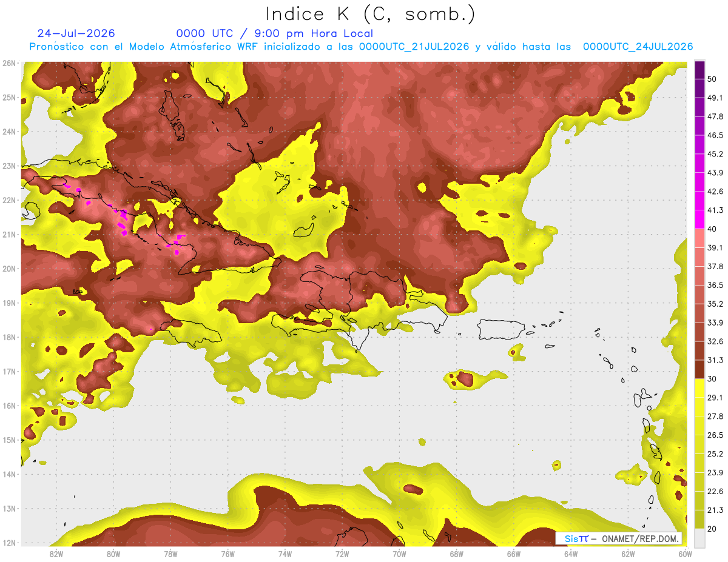This screenshot has height=562, width=728.
Task: Click the color bar value '21.3'
Action: click(715, 510)
